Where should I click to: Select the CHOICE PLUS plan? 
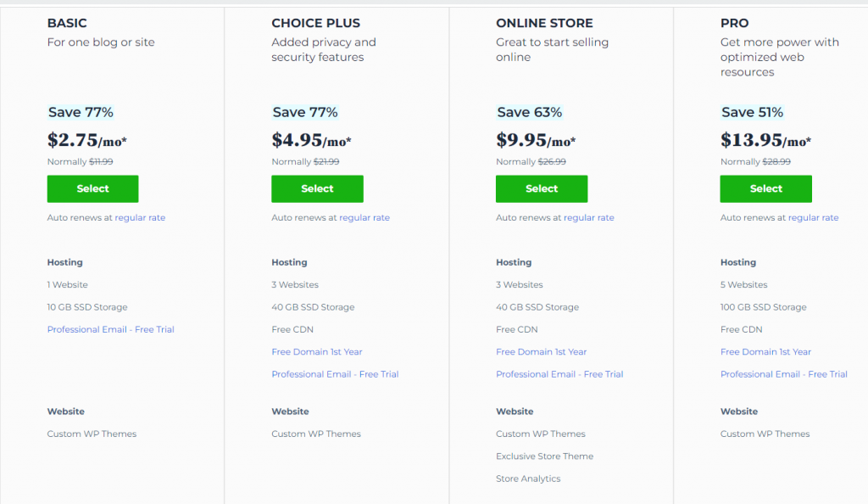[x=317, y=189]
